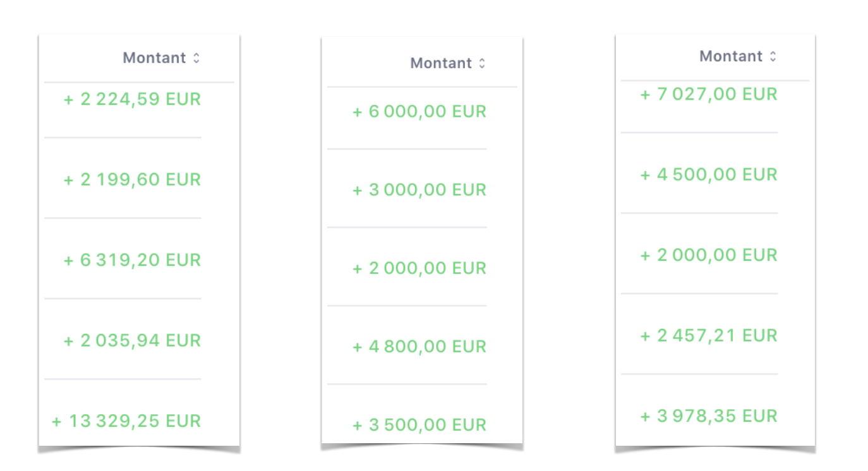Sort the right table by the Montant label
This screenshot has height=471, width=868.
(x=731, y=56)
